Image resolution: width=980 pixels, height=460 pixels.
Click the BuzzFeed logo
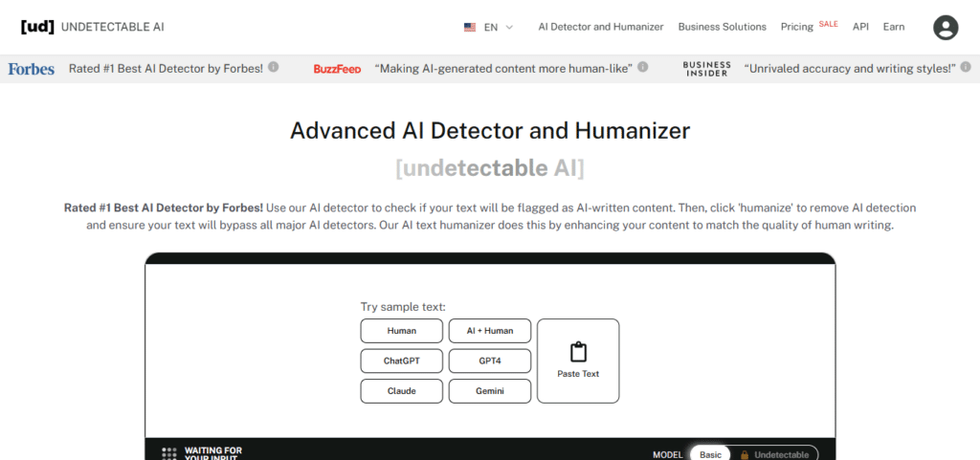(x=338, y=69)
